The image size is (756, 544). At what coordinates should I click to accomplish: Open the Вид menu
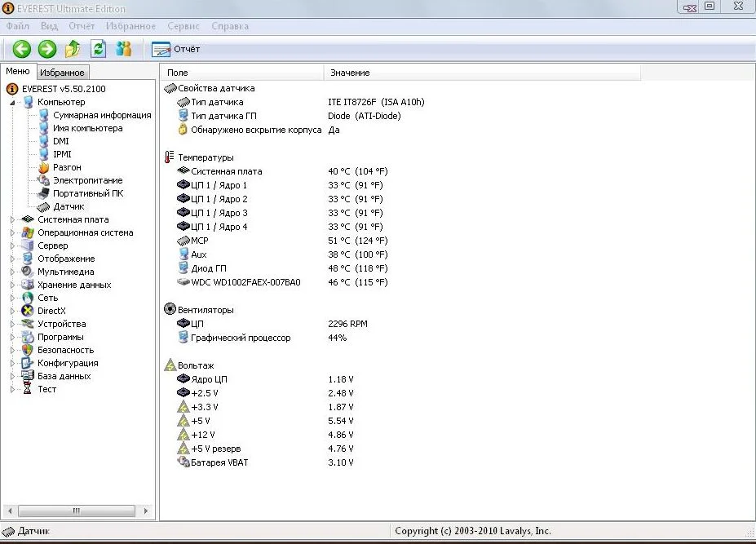click(x=49, y=26)
